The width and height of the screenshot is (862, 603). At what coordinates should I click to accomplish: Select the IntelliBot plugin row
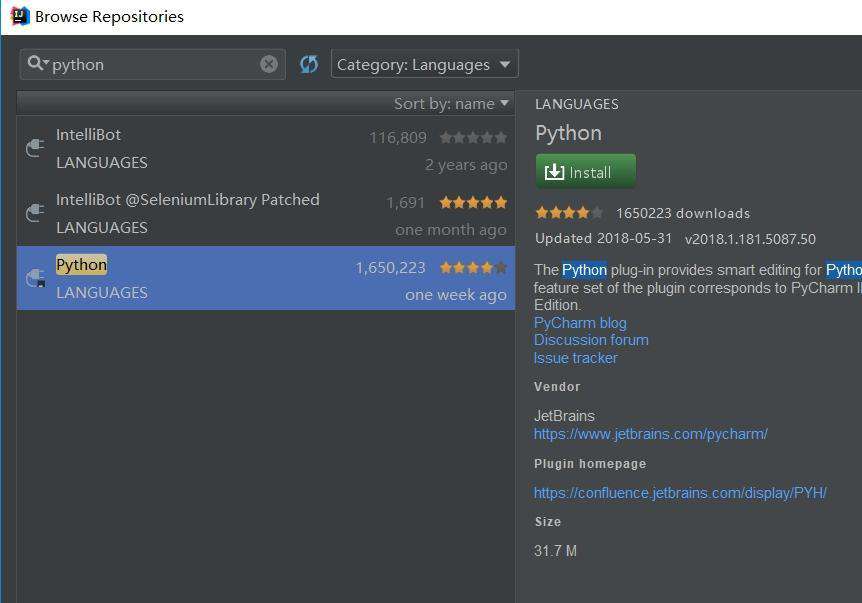click(x=266, y=148)
